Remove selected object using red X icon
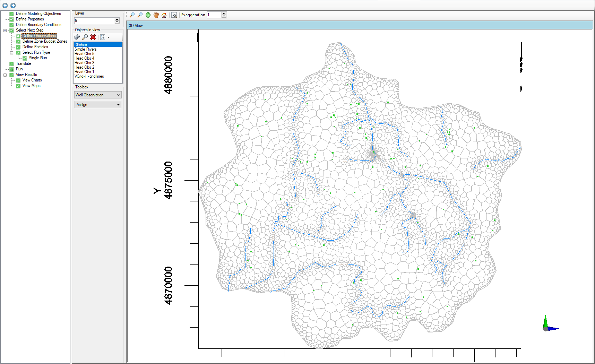Screen dimensions: 595x364 [x=93, y=37]
